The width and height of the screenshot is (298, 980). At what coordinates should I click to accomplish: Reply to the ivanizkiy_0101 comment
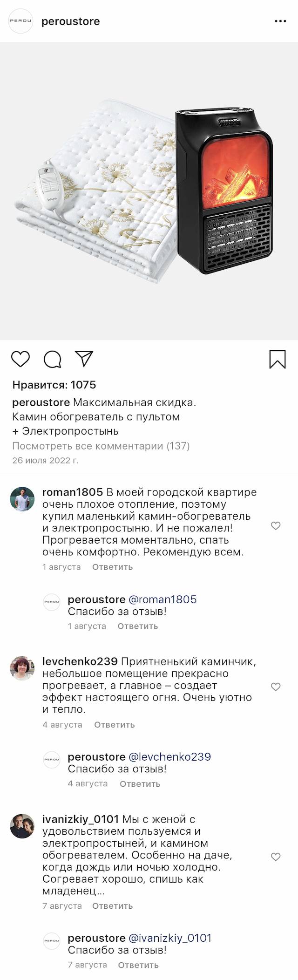click(x=112, y=906)
